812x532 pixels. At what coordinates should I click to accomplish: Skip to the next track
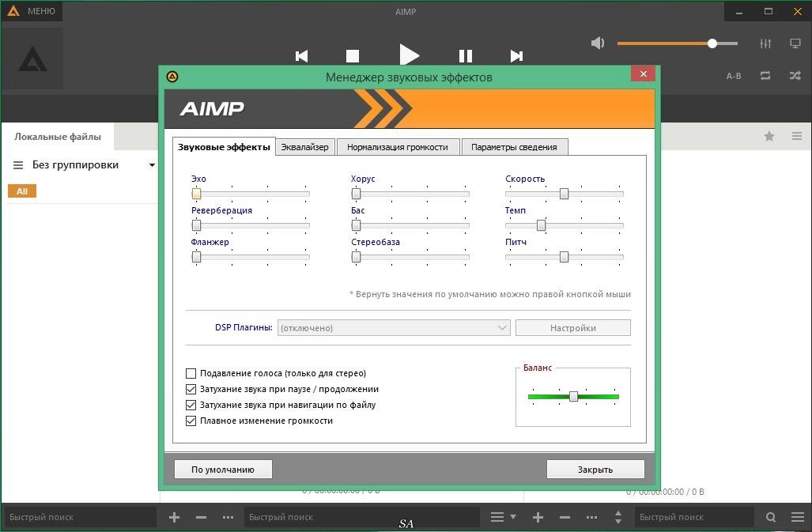pos(516,56)
